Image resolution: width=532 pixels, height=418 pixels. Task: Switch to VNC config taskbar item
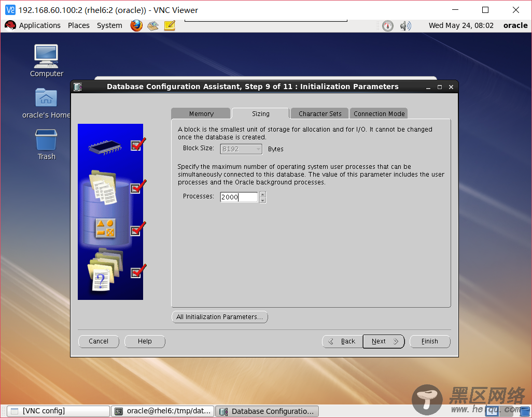pyautogui.click(x=59, y=411)
